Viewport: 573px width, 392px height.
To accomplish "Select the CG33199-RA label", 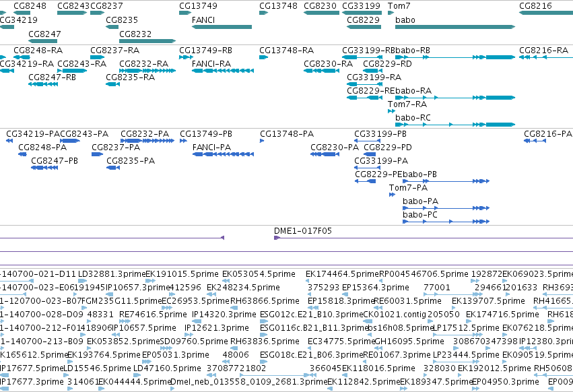I will (374, 77).
